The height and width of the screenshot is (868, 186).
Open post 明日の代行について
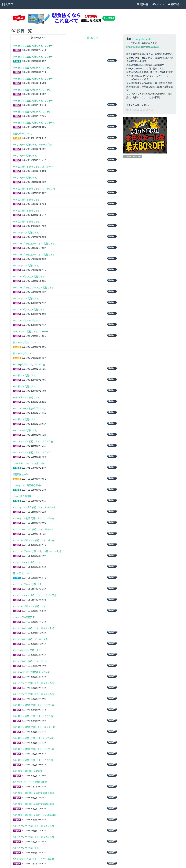[x=23, y=133]
